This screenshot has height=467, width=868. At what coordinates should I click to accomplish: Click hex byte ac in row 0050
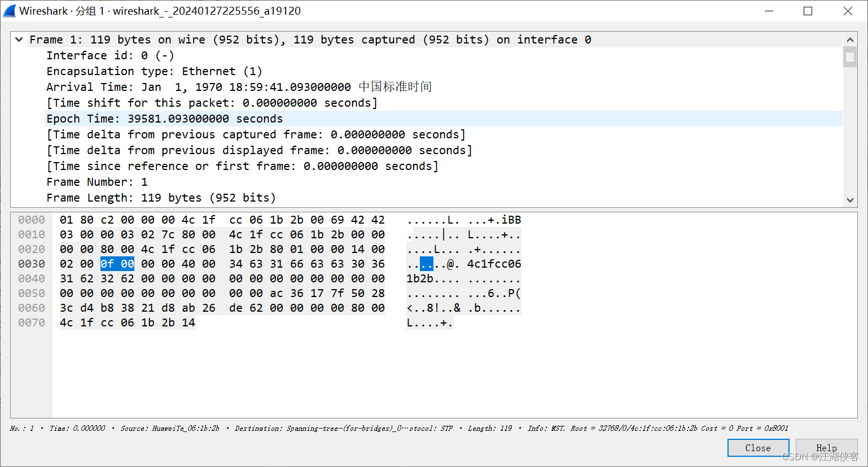(x=277, y=293)
